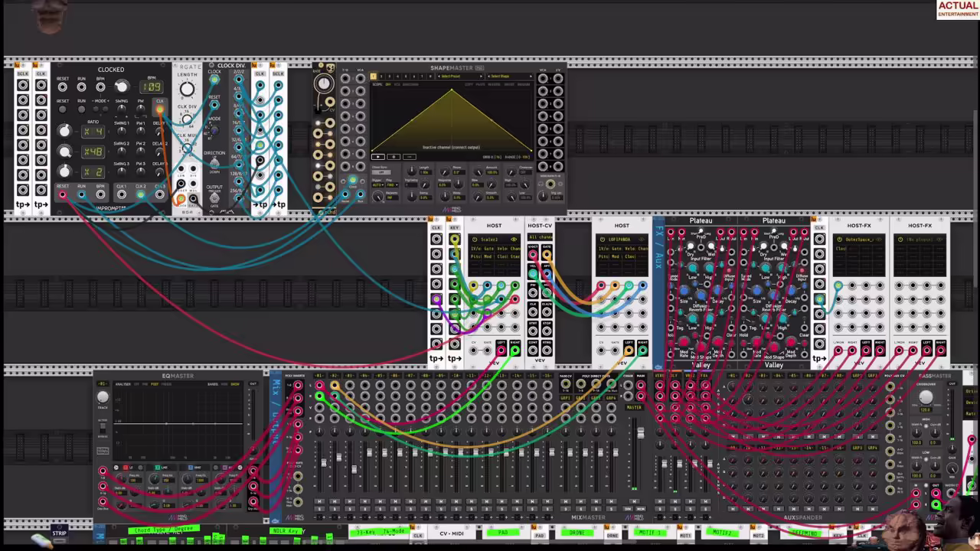Image resolution: width=980 pixels, height=551 pixels.
Task: Click the Clocked BPM display
Action: click(152, 87)
